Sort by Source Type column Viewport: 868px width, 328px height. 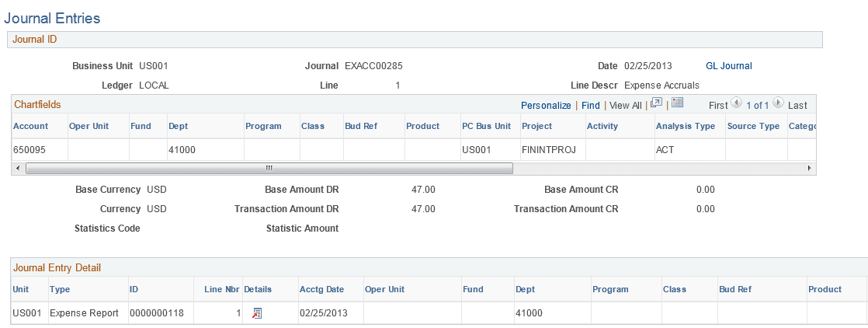pyautogui.click(x=753, y=126)
